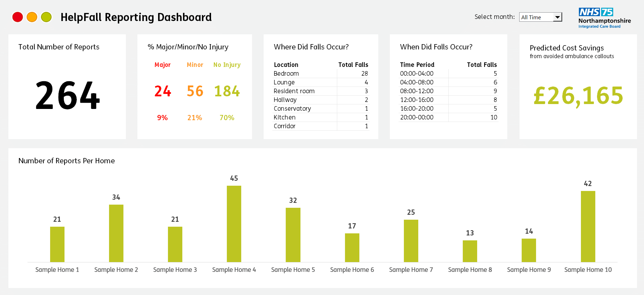
Task: Click the No Injury count 184
Action: click(227, 91)
